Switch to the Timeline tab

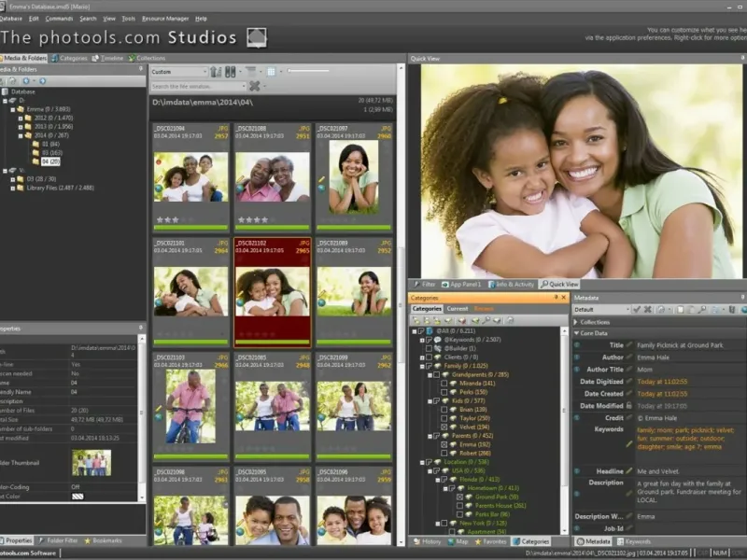pyautogui.click(x=109, y=58)
